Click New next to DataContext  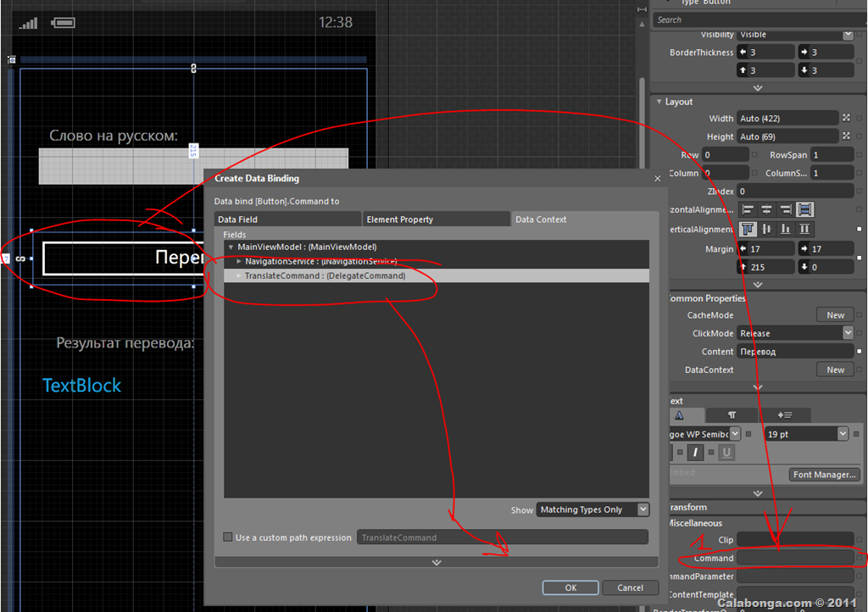coord(835,370)
